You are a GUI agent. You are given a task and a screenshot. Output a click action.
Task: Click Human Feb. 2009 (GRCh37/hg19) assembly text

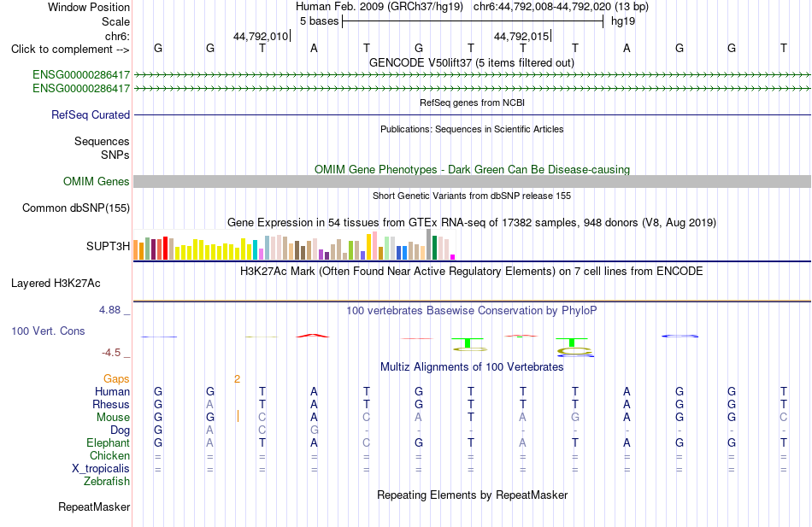click(x=380, y=7)
